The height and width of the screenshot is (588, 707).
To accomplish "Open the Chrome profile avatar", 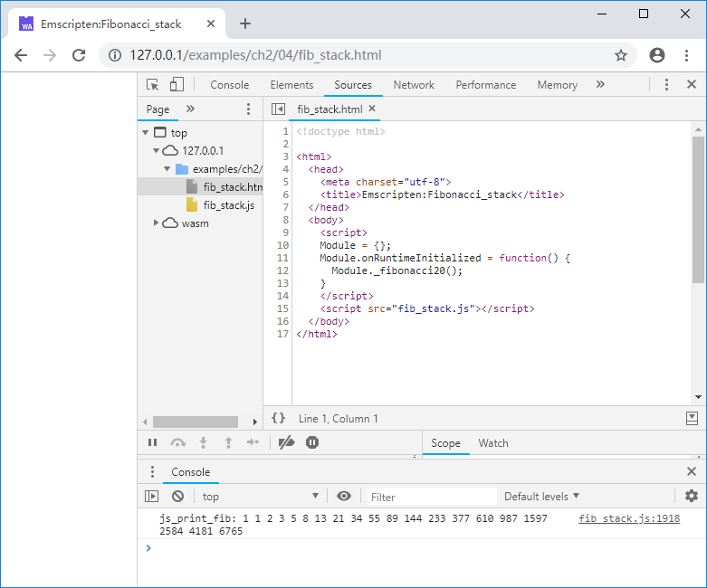I will tap(657, 55).
